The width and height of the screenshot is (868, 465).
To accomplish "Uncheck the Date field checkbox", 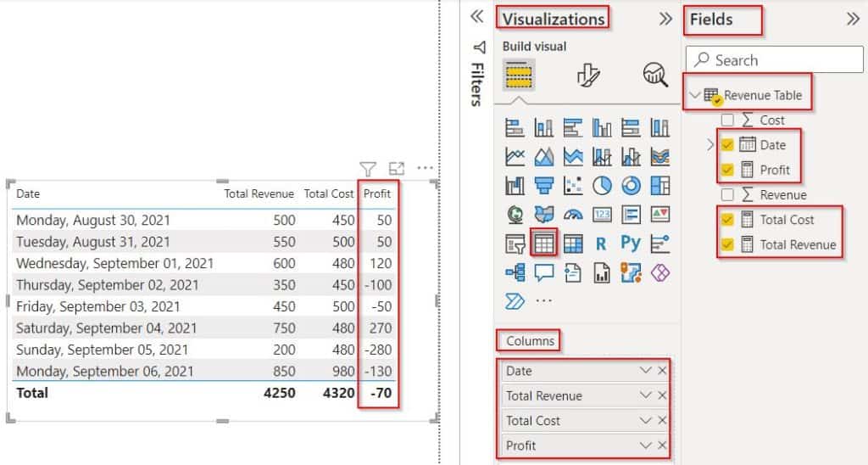I will click(x=727, y=145).
